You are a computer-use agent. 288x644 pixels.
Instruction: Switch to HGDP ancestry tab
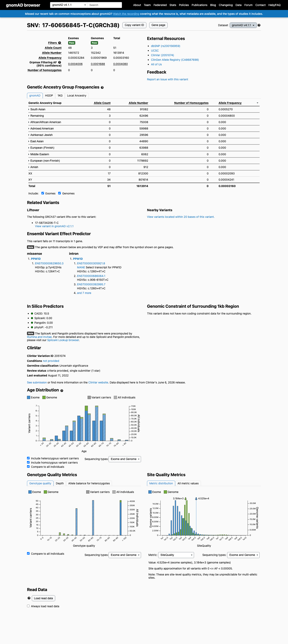49,96
